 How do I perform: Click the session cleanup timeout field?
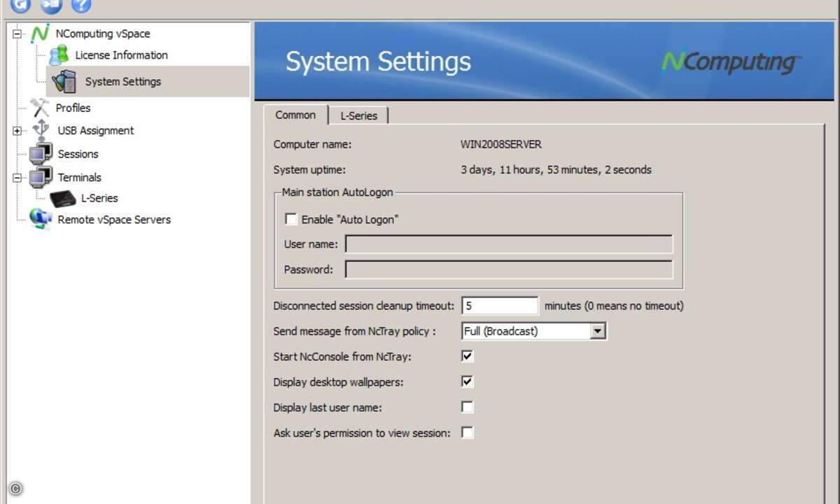coord(500,306)
